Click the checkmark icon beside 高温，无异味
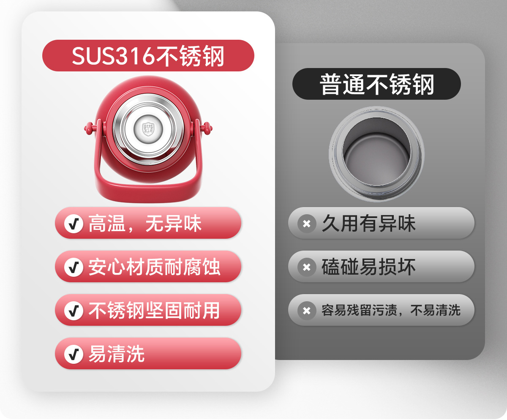The width and height of the screenshot is (507, 420). (74, 224)
